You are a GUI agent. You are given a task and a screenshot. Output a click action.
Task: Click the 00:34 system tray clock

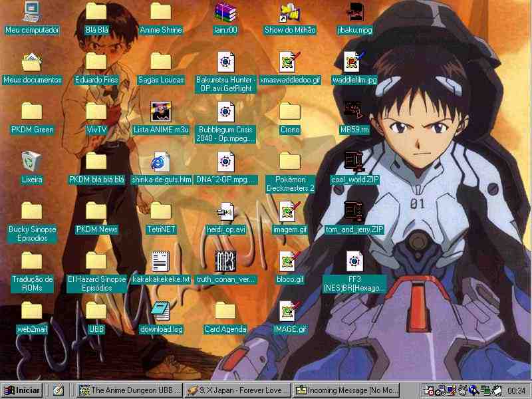pyautogui.click(x=517, y=390)
